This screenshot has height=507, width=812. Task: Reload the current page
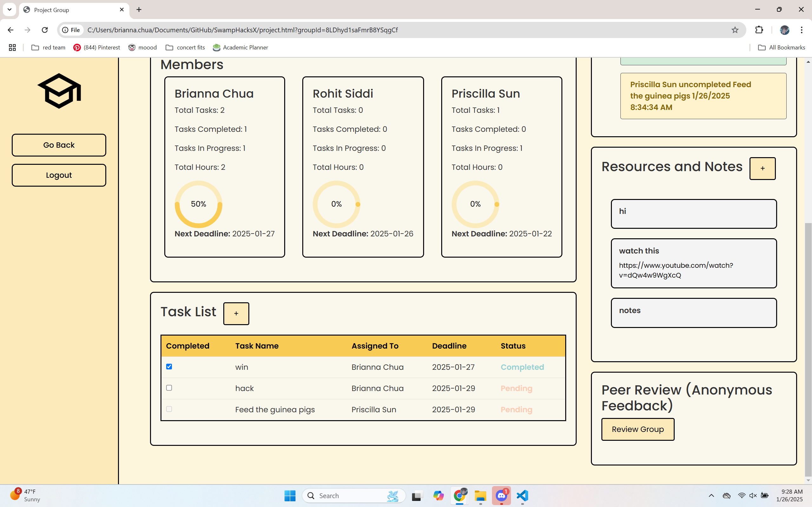click(45, 30)
